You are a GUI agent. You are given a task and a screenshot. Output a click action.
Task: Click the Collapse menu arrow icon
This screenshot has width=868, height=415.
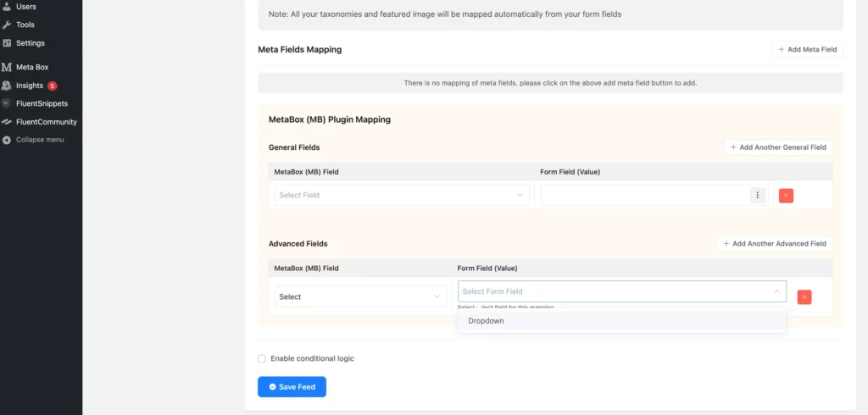point(7,140)
